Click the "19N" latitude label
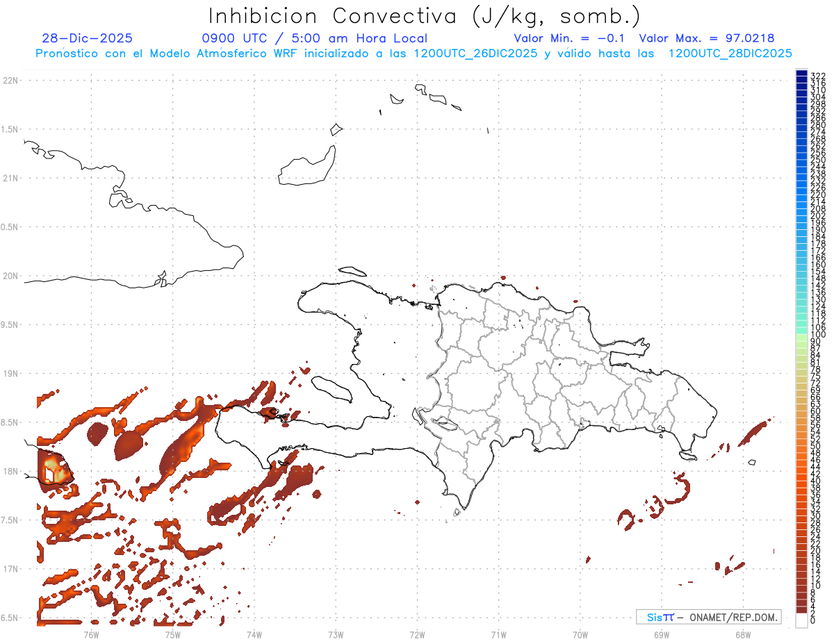Viewport: 834px width, 644px height. coord(10,374)
